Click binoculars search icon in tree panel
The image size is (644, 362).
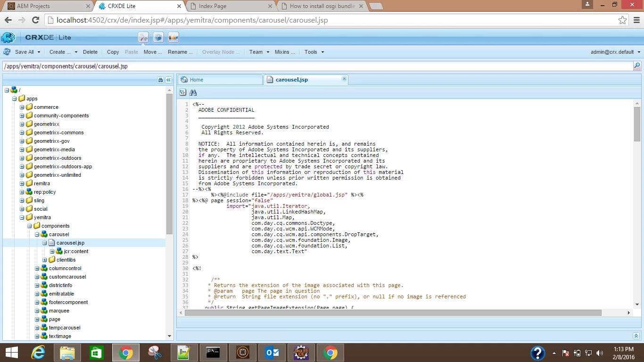tap(161, 80)
